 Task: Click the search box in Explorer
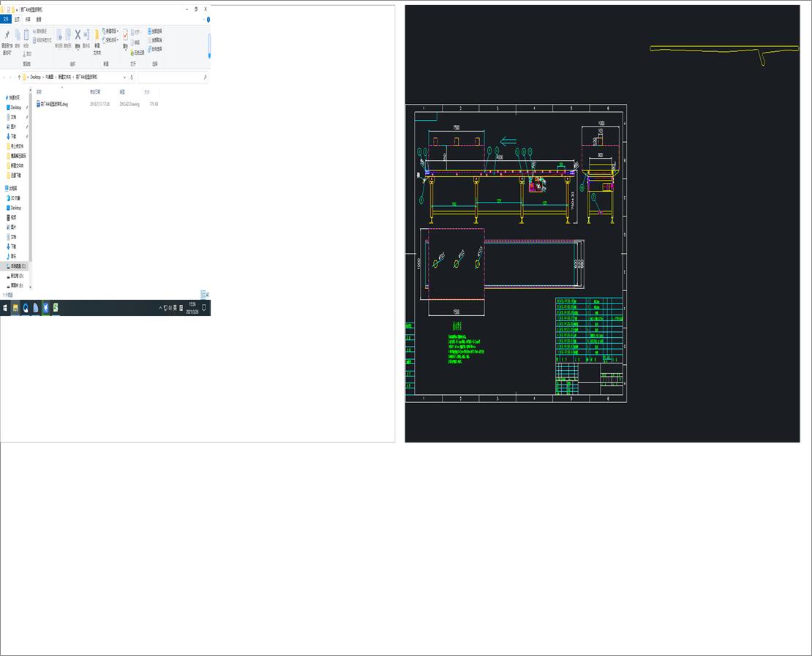pyautogui.click(x=173, y=77)
